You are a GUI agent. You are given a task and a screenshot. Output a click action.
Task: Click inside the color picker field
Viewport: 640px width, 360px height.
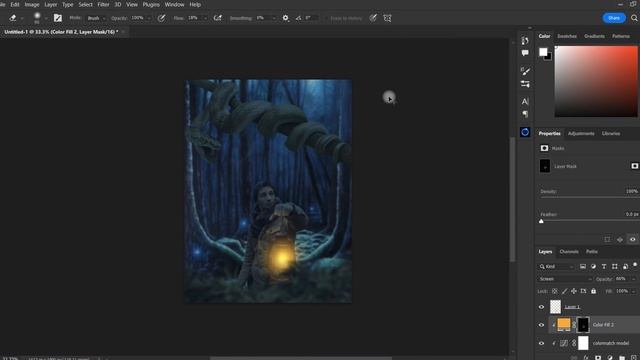coord(596,81)
